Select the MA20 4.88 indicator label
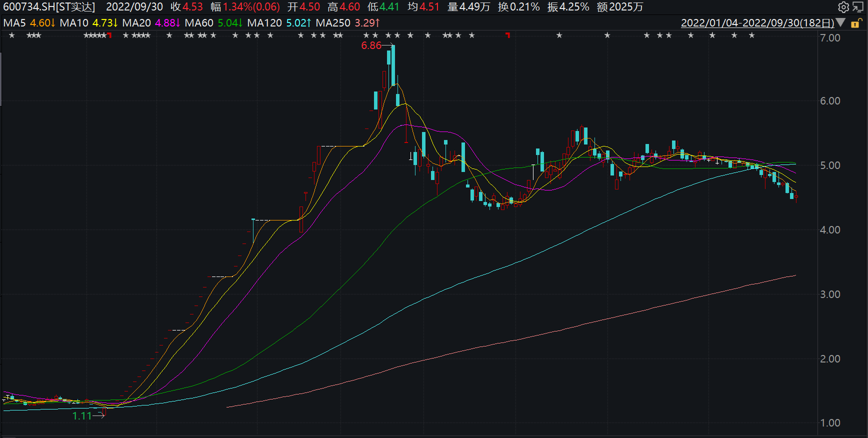The width and height of the screenshot is (868, 438). 151,23
